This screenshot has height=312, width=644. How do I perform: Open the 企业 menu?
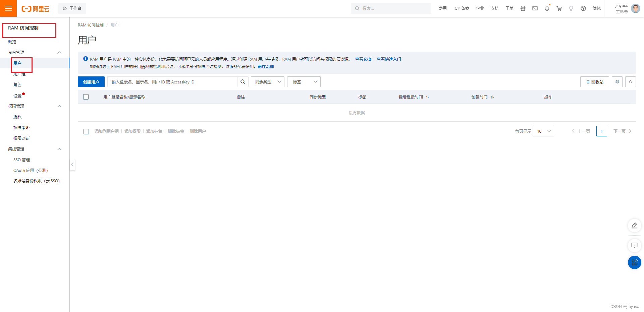coord(480,8)
